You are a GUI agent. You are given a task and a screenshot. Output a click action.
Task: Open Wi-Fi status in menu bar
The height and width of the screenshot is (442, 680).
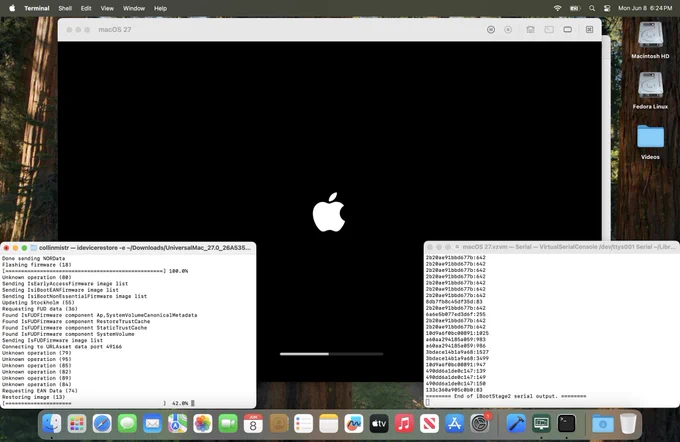tap(557, 8)
